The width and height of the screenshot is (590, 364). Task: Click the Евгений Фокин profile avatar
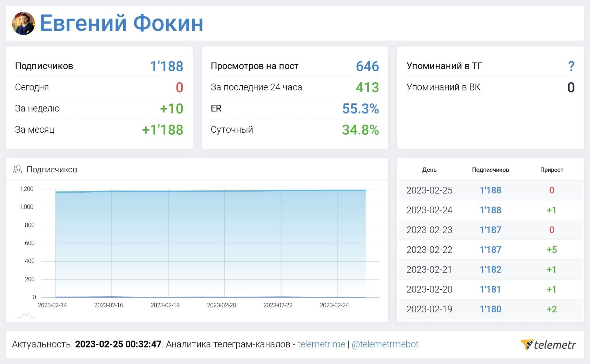click(23, 23)
